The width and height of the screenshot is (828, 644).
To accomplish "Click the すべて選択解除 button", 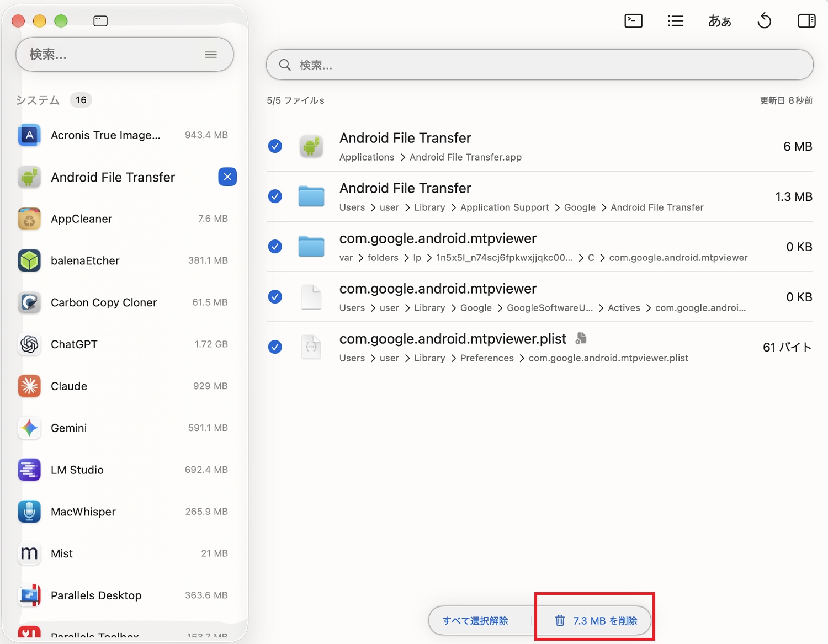I will (475, 621).
